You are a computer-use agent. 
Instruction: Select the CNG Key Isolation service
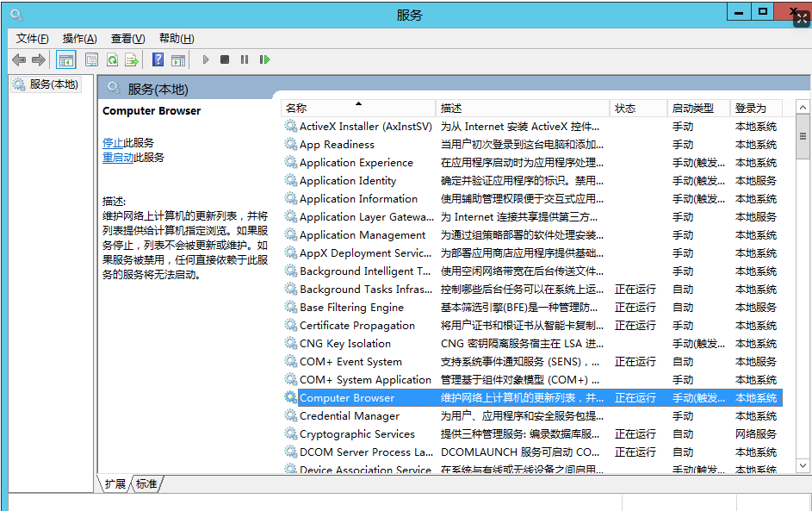pos(532,343)
